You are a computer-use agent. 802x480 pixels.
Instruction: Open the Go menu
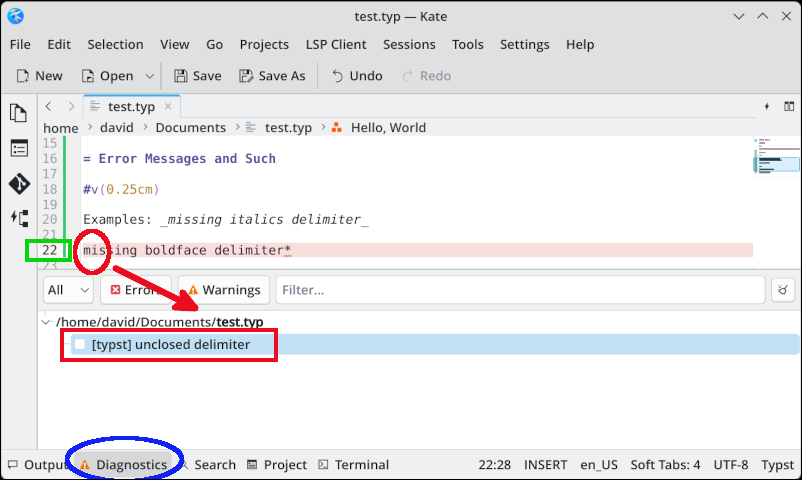pyautogui.click(x=214, y=45)
